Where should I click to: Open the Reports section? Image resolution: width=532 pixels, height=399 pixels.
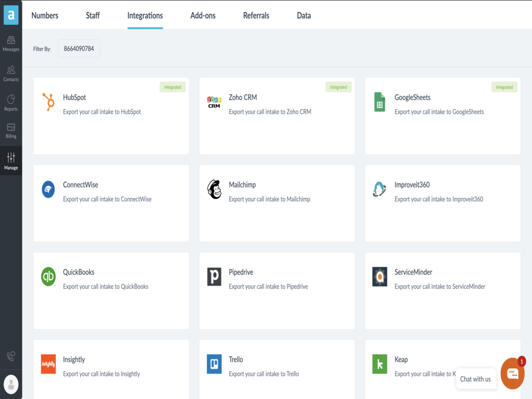pyautogui.click(x=11, y=103)
